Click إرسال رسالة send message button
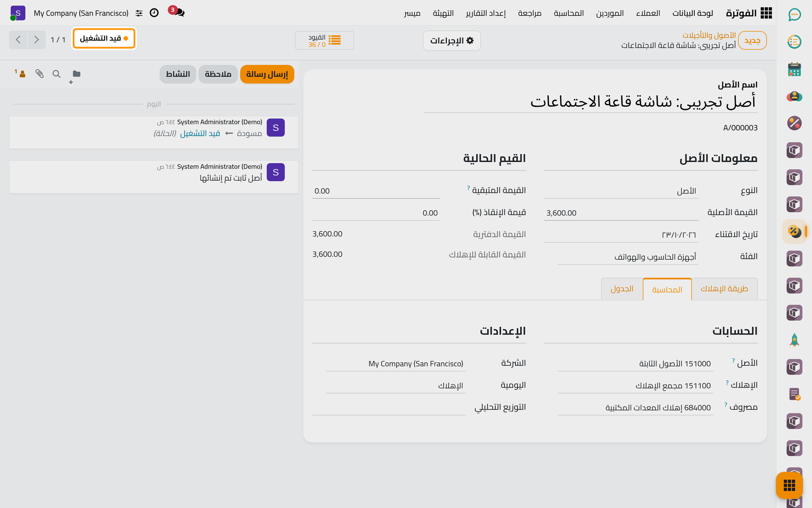 [267, 74]
